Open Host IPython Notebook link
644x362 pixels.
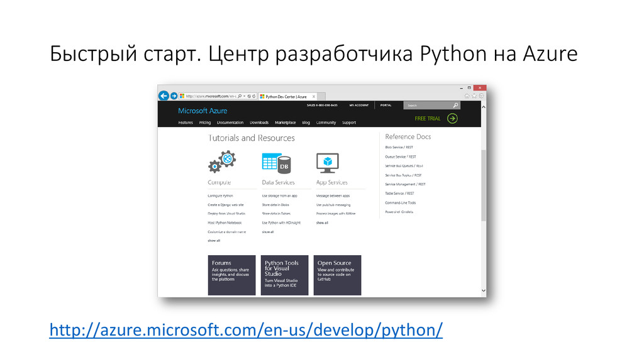[225, 223]
